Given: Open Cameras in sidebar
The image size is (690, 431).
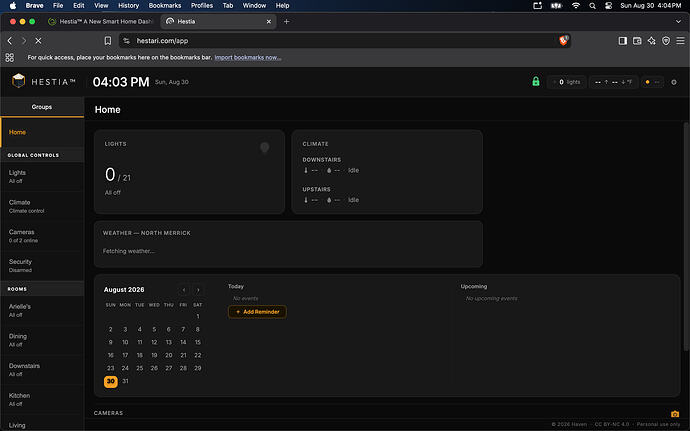Looking at the screenshot, I should 42,236.
